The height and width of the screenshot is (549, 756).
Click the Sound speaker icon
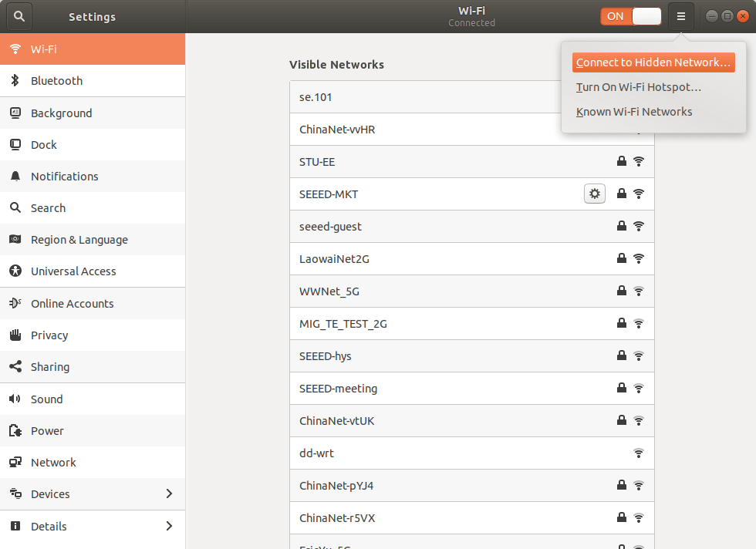tap(15, 399)
